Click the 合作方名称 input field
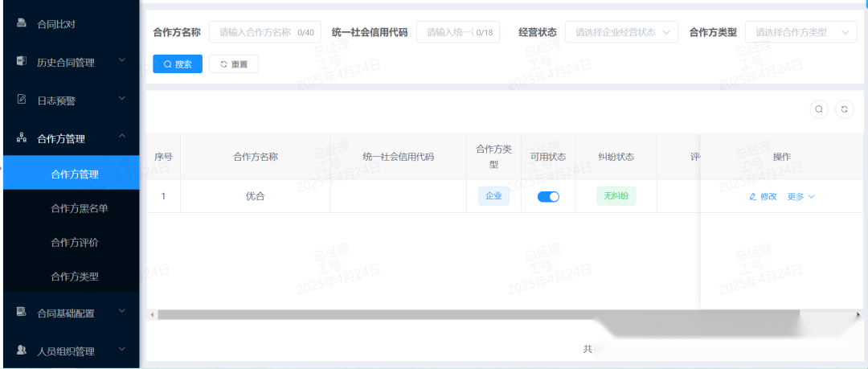 point(256,32)
